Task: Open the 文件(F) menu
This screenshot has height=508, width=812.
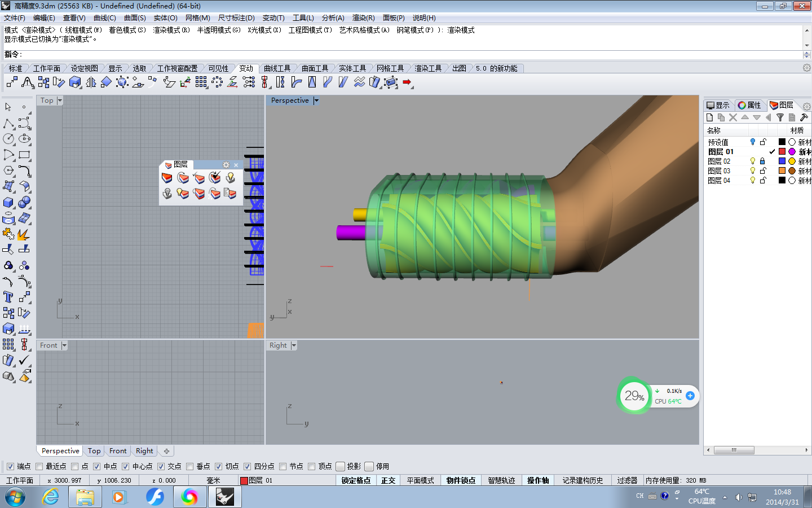Action: pyautogui.click(x=14, y=18)
